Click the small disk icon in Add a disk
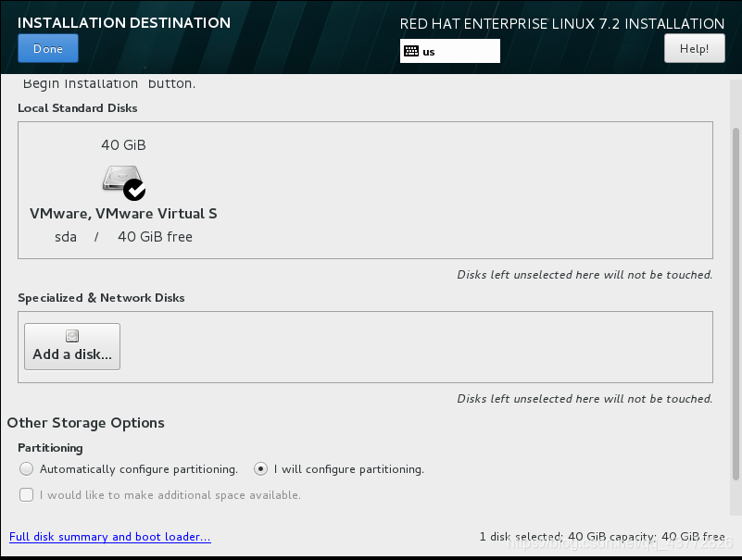Image resolution: width=742 pixels, height=560 pixels. coord(72,336)
